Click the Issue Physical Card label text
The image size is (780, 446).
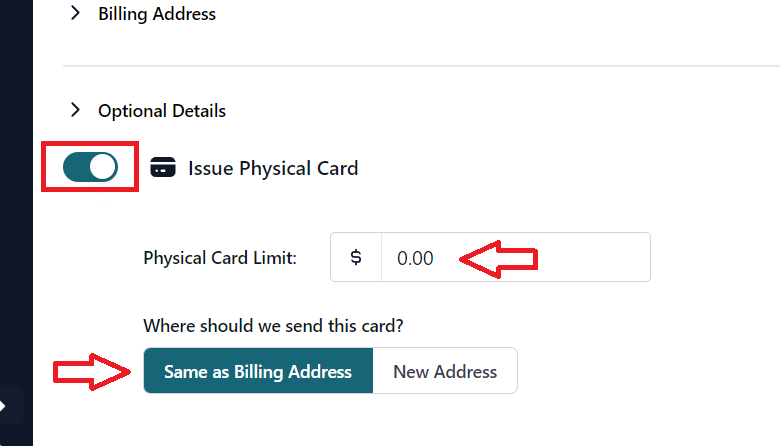click(x=272, y=168)
